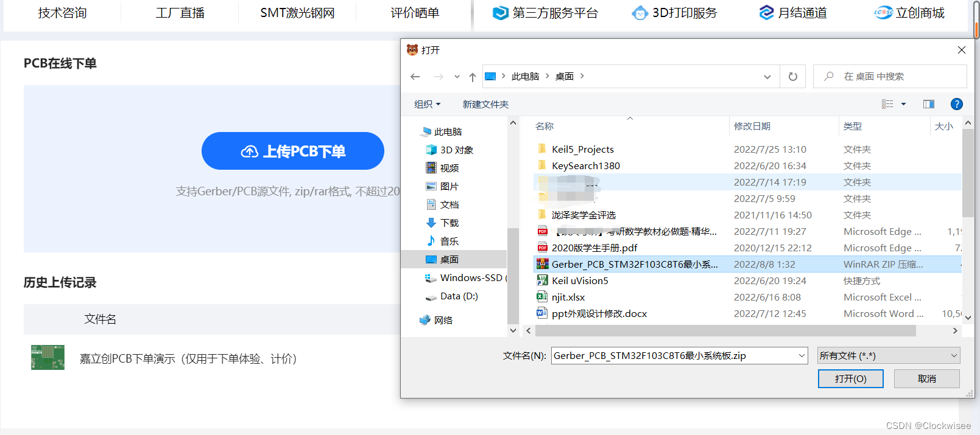Viewport: 980px width, 435px height.
Task: Click the 此电脑 path segment
Action: pyautogui.click(x=525, y=77)
